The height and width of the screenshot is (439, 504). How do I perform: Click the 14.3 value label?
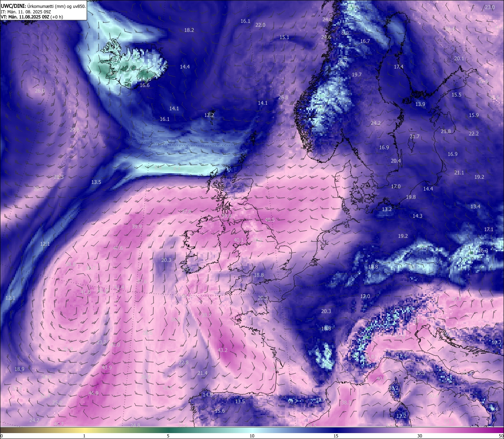point(417,216)
